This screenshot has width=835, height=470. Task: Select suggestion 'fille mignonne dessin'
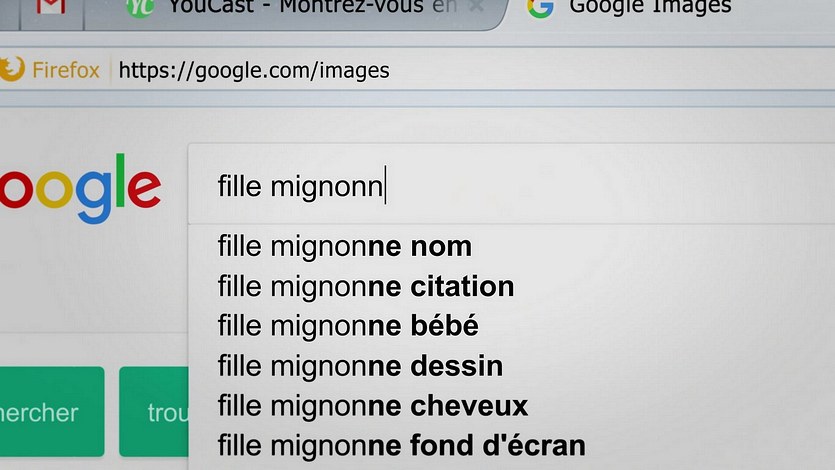360,366
